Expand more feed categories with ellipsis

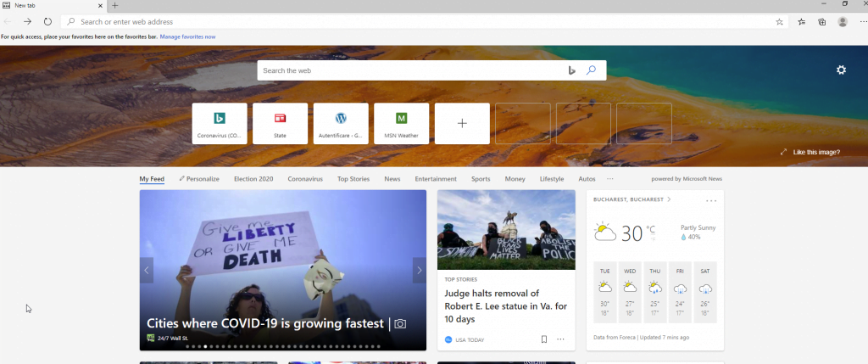click(x=609, y=179)
